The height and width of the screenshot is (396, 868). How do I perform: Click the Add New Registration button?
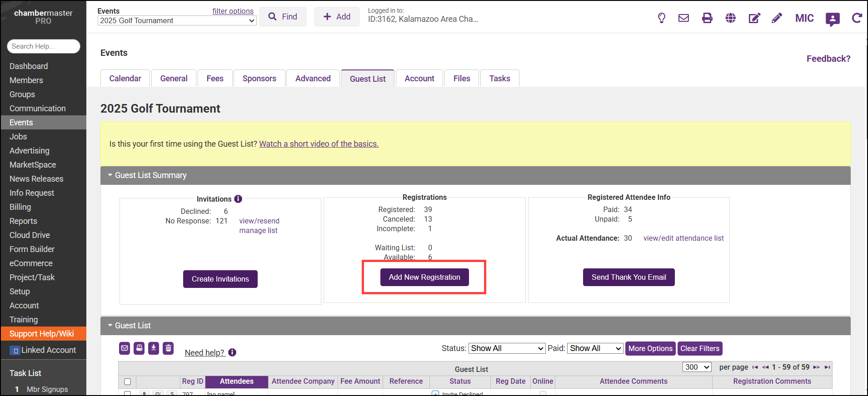(x=424, y=277)
